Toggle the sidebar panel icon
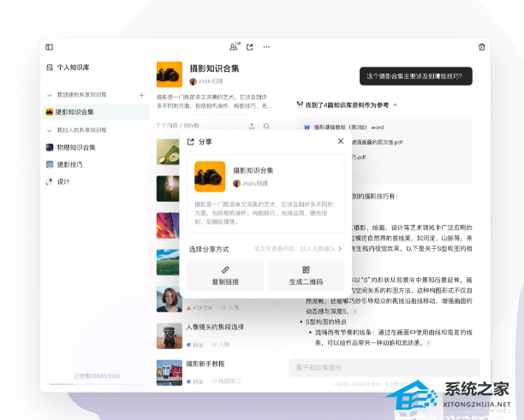 [49, 47]
